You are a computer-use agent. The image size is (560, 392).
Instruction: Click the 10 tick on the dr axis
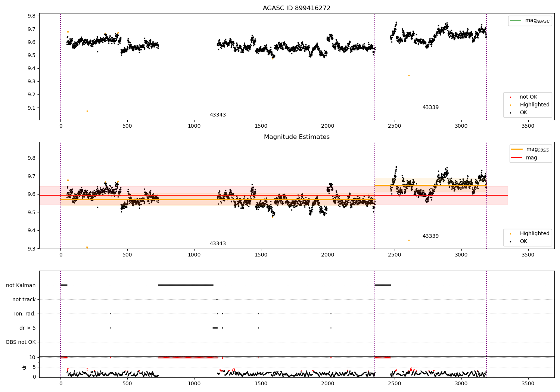(32, 357)
